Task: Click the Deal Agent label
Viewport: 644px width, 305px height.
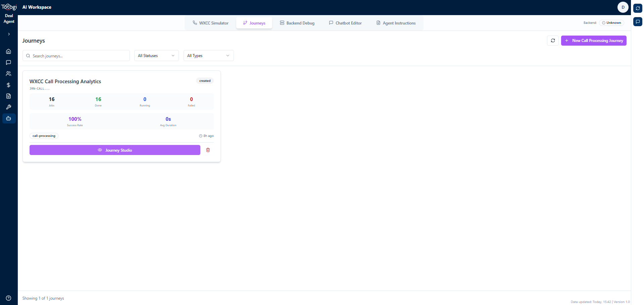Action: 9,18
